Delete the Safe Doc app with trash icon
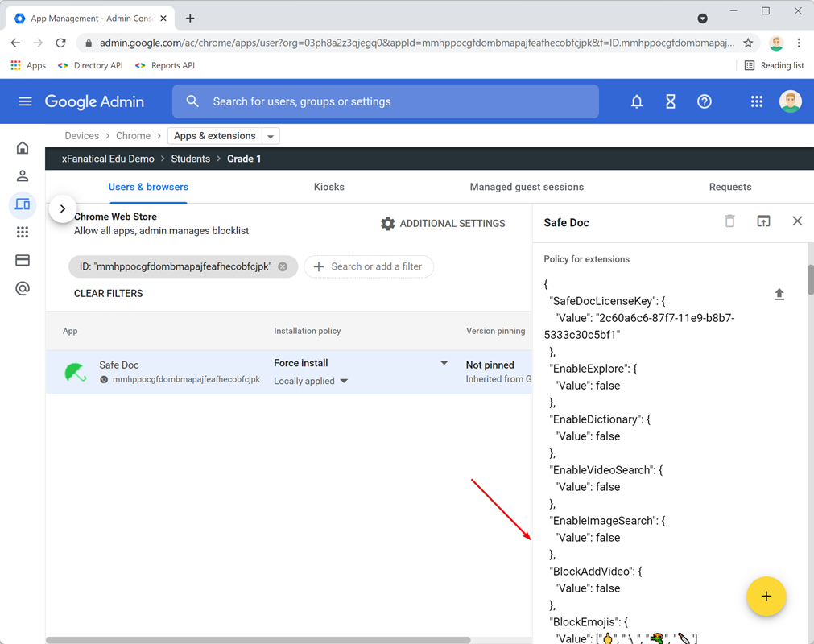The image size is (814, 644). click(729, 221)
